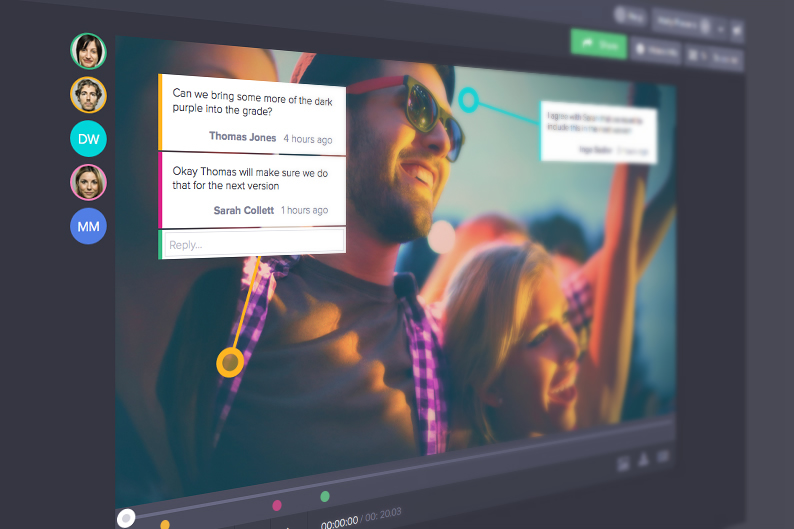Screen dimensions: 794x529
Task: Click into the Reply... field
Action: (254, 242)
